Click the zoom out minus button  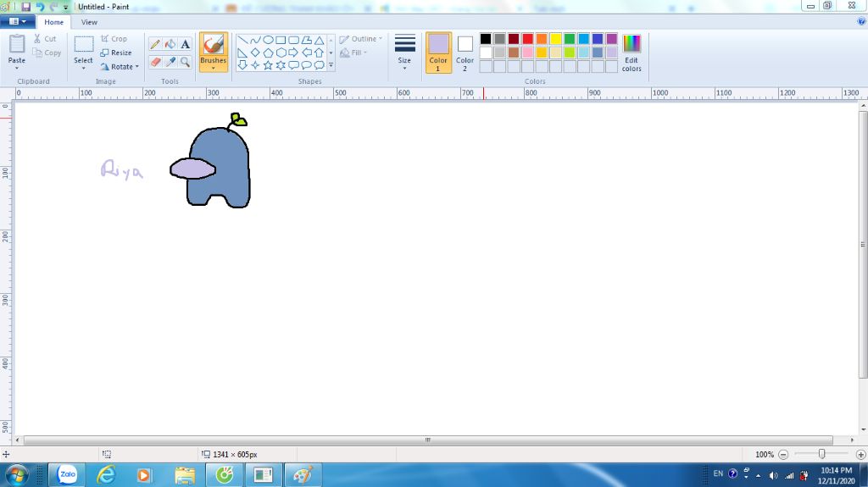[x=783, y=454]
